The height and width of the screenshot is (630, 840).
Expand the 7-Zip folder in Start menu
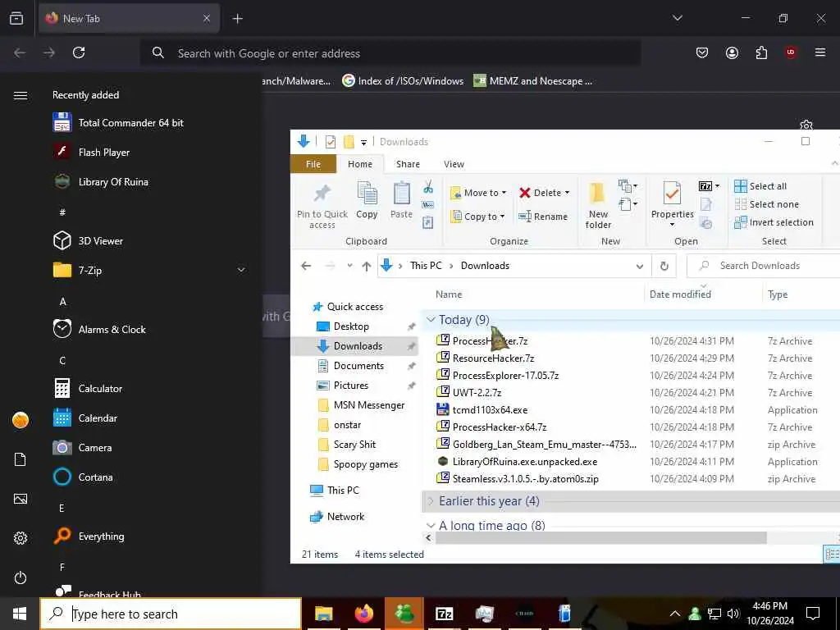149,270
